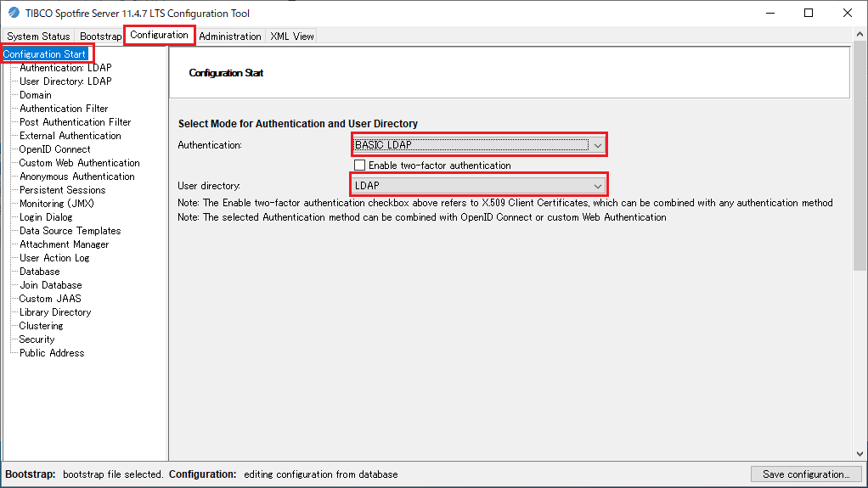Open the Authentication BASIC LDAP dropdown
Screen dimensions: 868x488
click(x=479, y=145)
